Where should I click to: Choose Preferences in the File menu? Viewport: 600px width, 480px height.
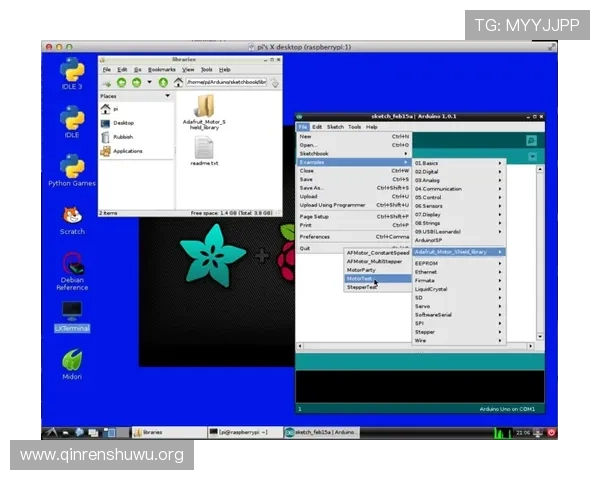pos(315,237)
